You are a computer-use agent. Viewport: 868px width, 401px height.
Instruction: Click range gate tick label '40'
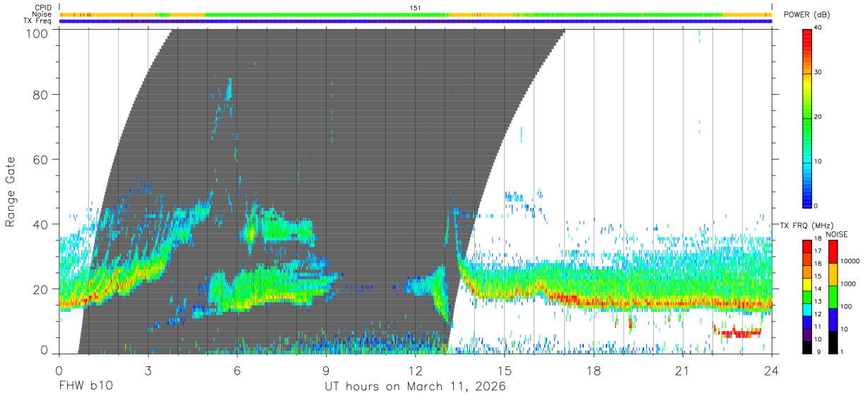click(42, 224)
